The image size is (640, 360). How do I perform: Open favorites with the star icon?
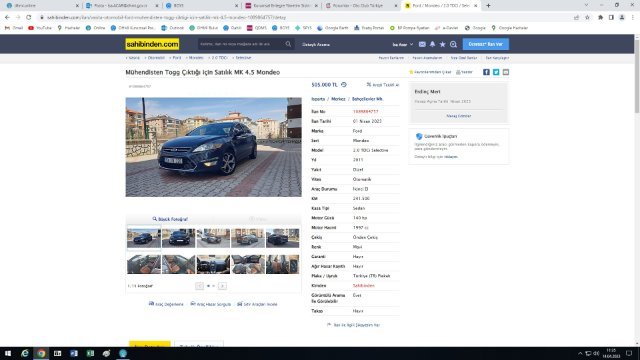point(442,44)
